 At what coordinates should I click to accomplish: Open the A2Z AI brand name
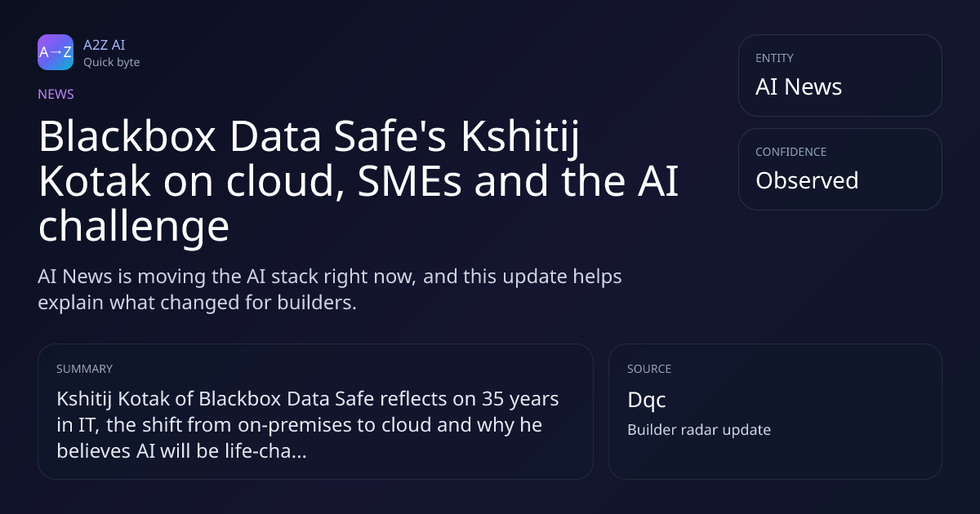[x=104, y=45]
